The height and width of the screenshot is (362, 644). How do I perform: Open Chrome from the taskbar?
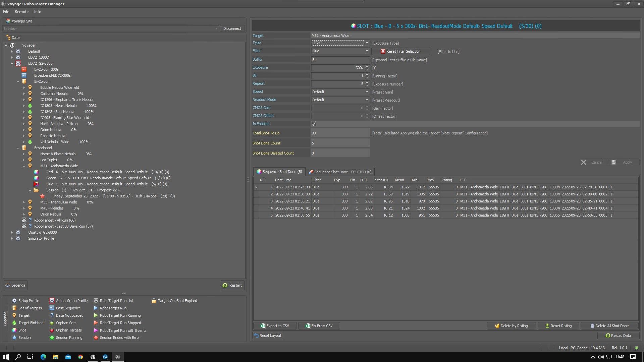(80, 357)
